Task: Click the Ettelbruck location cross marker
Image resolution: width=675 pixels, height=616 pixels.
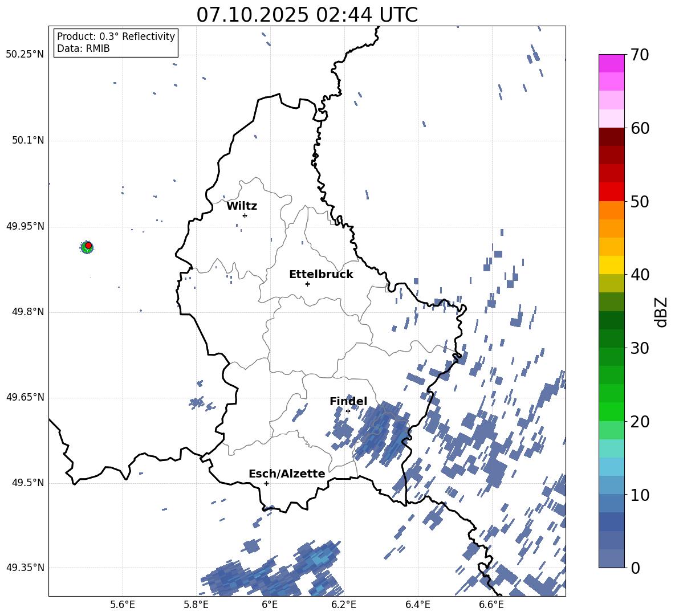Action: tap(307, 284)
